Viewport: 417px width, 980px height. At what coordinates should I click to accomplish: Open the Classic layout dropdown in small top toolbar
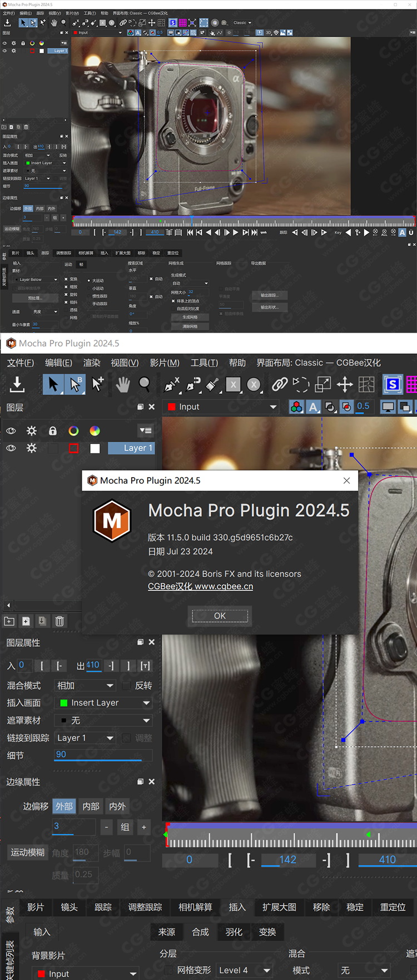coord(242,23)
